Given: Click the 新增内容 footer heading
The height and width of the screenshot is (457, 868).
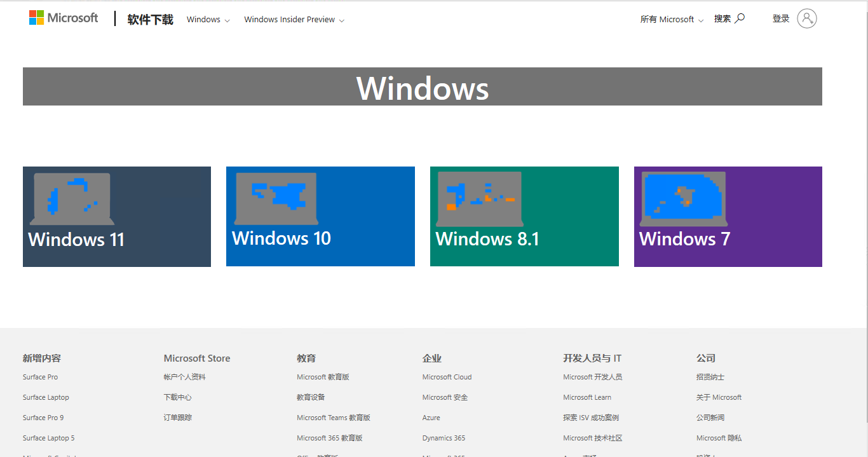Looking at the screenshot, I should click(42, 358).
